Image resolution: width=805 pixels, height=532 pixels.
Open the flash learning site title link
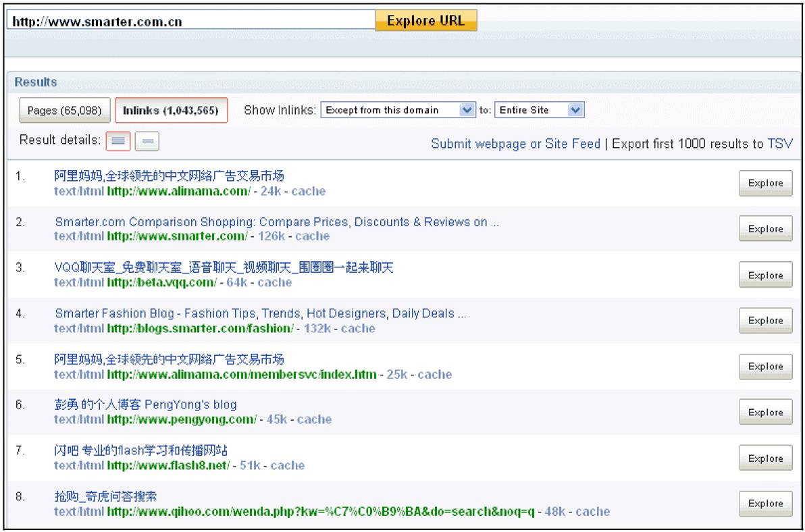141,450
